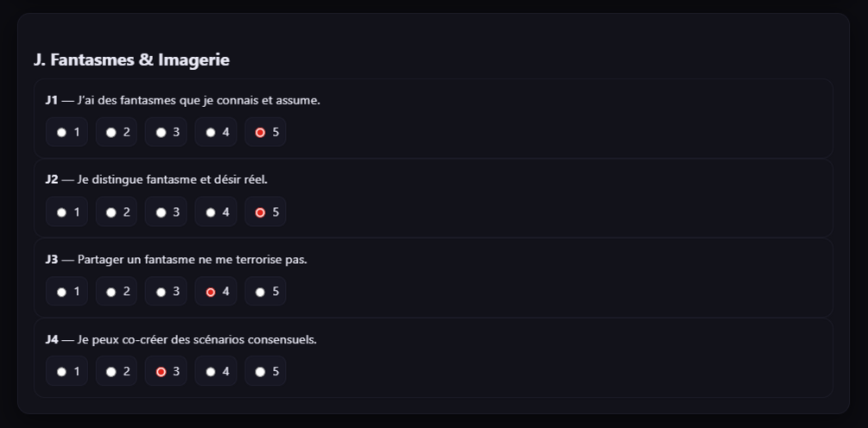This screenshot has width=868, height=428.
Task: Pick rating 3 for J2 distinction question
Action: [161, 212]
